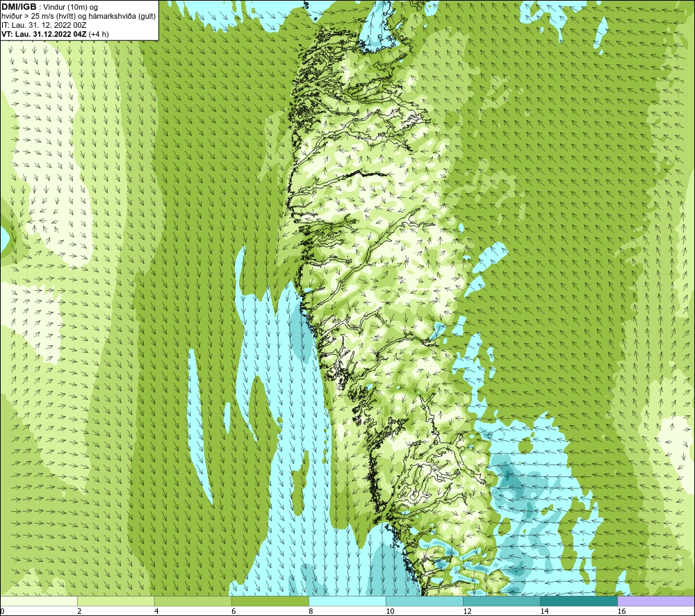695x616 pixels.
Task: Click the legend tick label '16'
Action: coord(621,611)
